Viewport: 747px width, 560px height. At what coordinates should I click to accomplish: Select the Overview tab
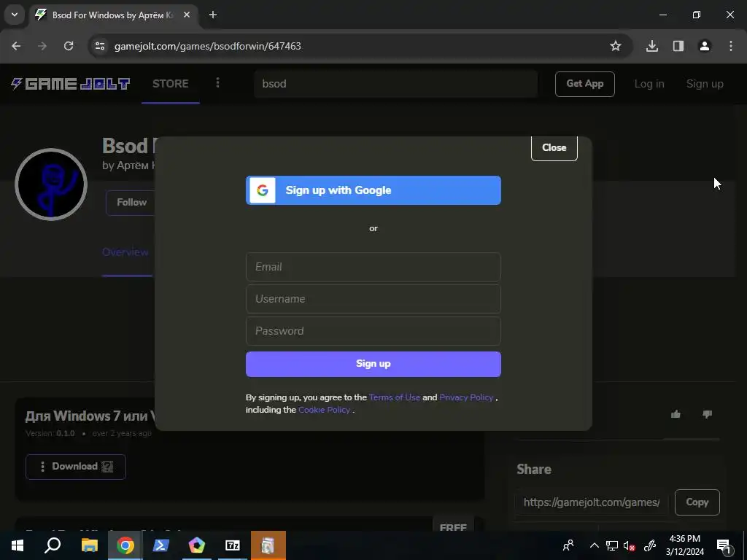(x=125, y=252)
